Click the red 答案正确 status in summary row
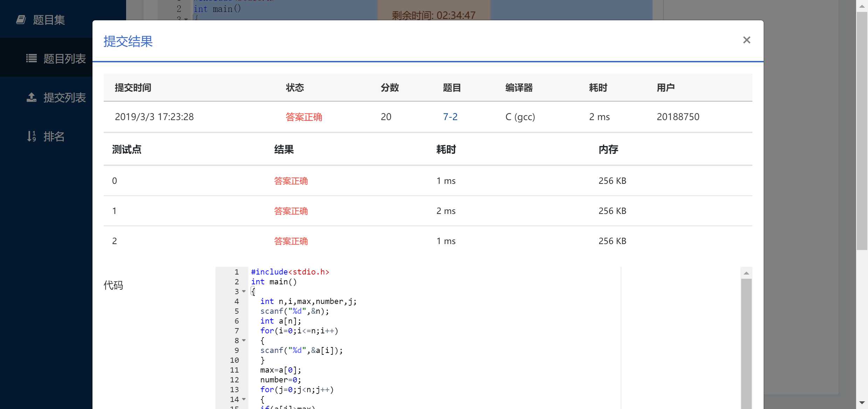868x409 pixels. click(x=304, y=117)
